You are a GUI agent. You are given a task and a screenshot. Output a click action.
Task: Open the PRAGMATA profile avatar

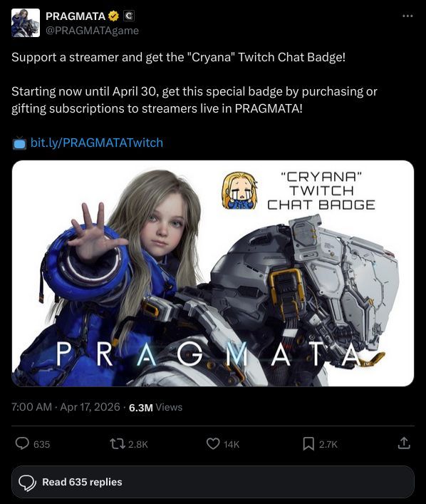pos(26,23)
